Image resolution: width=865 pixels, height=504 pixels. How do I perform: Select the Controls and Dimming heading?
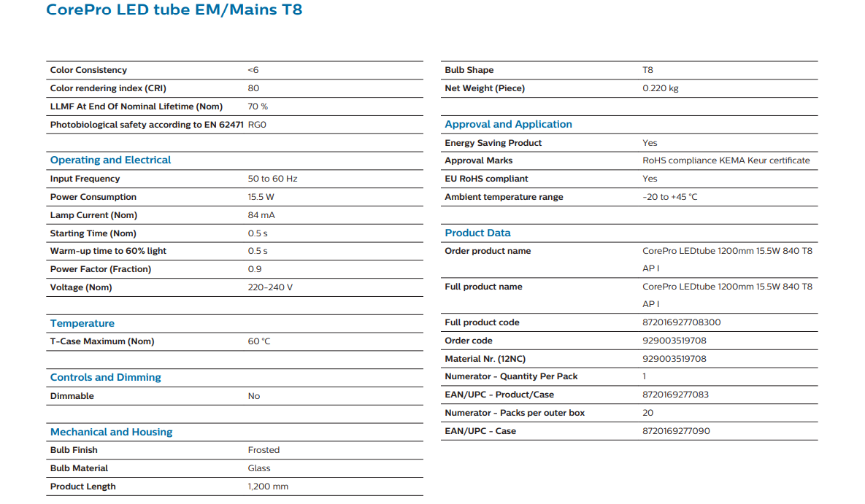[105, 378]
